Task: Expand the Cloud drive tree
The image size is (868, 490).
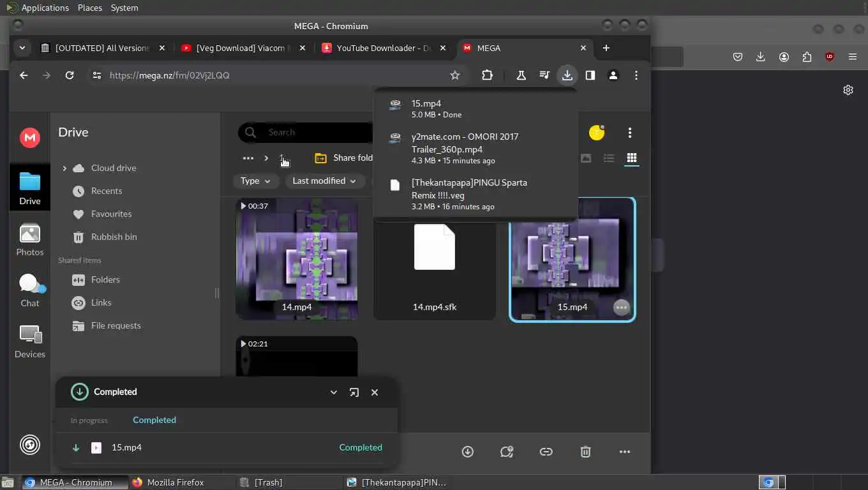Action: (64, 168)
